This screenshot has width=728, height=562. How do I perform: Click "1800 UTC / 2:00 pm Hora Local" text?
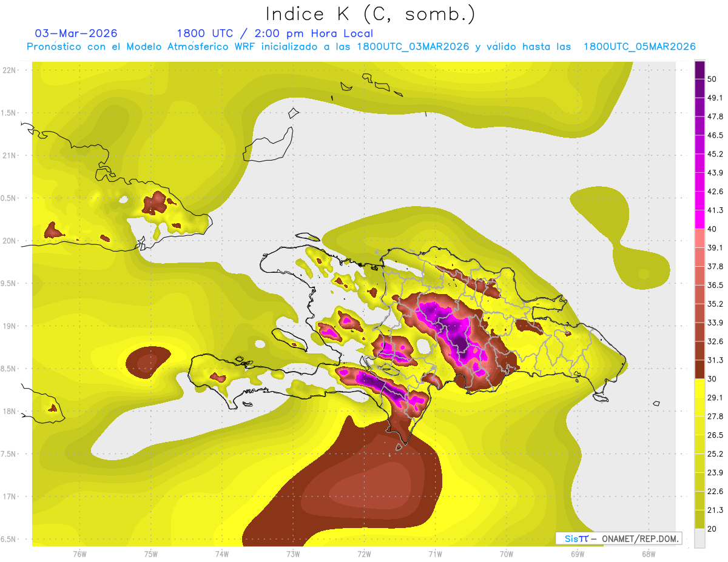pos(275,33)
